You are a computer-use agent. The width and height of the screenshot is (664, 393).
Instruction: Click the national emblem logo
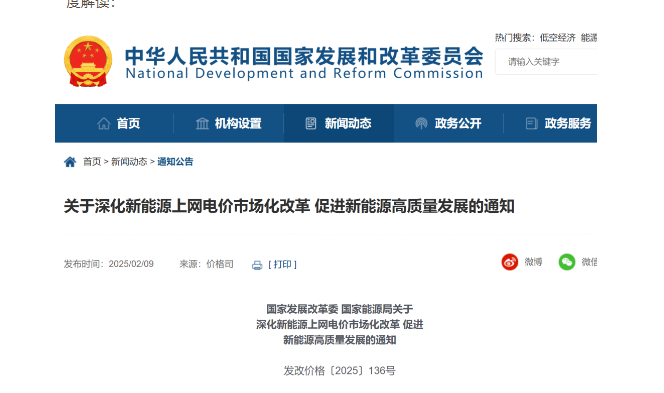[88, 61]
